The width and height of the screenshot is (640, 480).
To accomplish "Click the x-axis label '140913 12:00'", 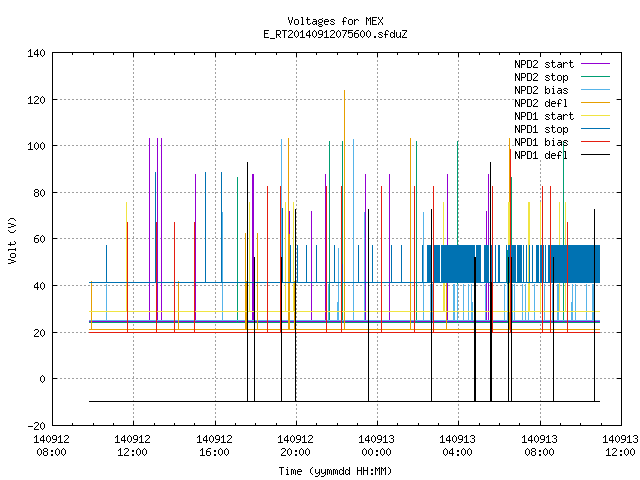I will [x=620, y=446].
